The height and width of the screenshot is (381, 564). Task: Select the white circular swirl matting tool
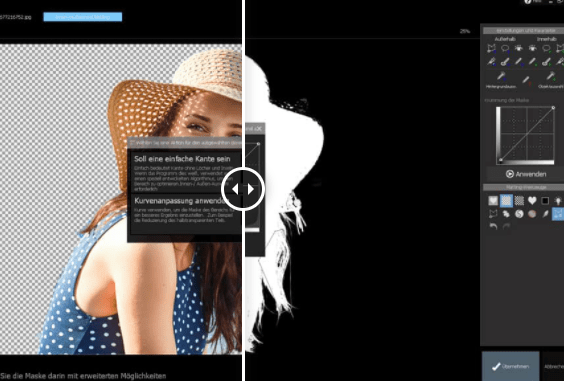[519, 214]
